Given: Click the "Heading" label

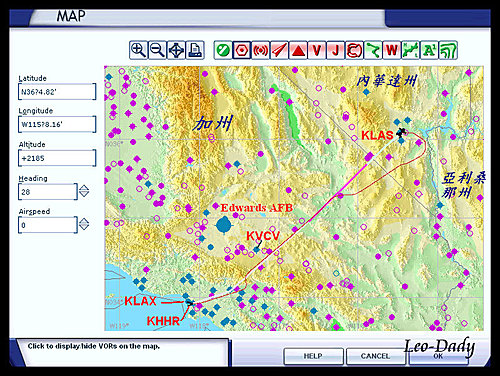Looking at the screenshot, I should point(33,178).
